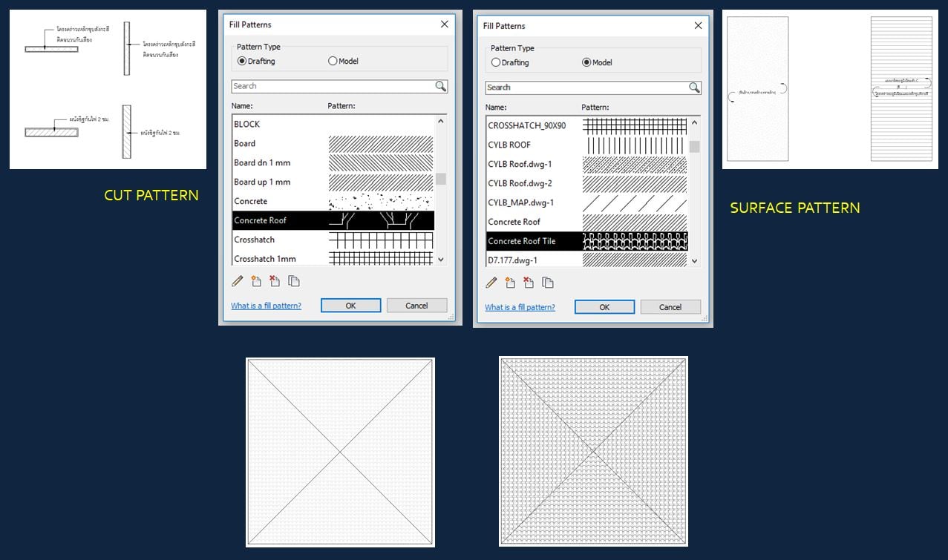Click Name column header in left dialog

click(x=243, y=106)
